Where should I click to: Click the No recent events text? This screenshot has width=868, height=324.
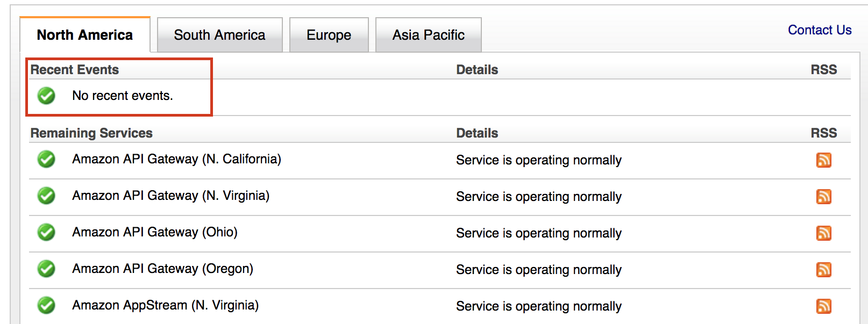pos(123,96)
